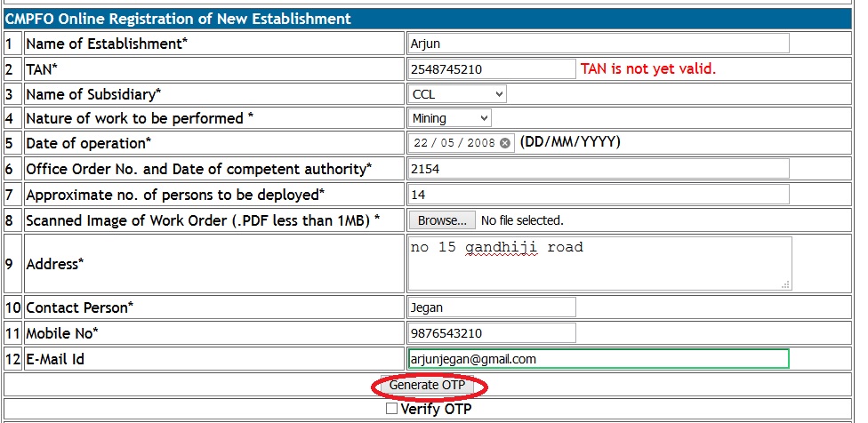Click inside the Address text area
868x423 pixels.
click(598, 263)
